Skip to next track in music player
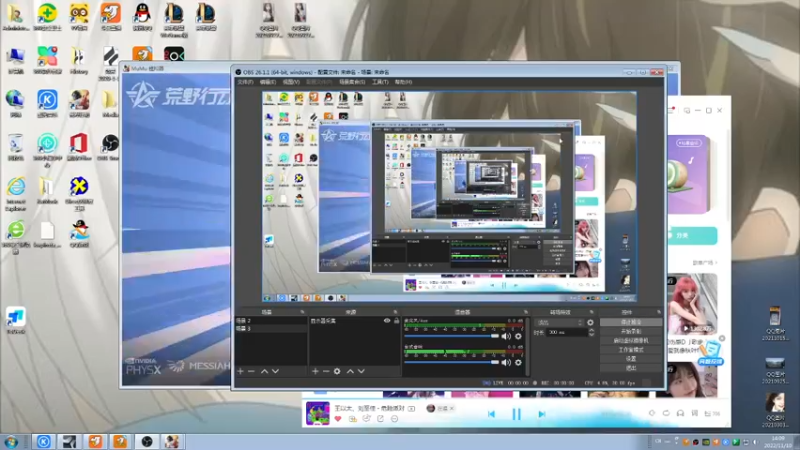The height and width of the screenshot is (450, 800). pyautogui.click(x=542, y=414)
